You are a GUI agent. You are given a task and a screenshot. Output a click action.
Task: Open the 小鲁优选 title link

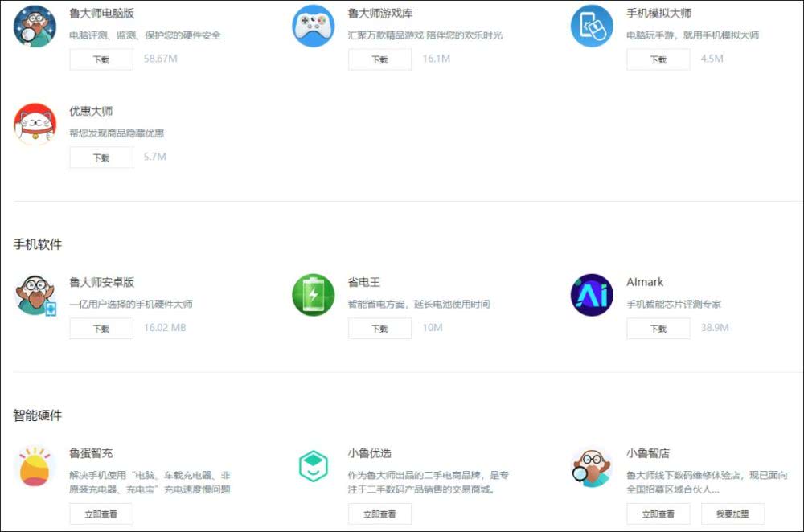pos(369,453)
